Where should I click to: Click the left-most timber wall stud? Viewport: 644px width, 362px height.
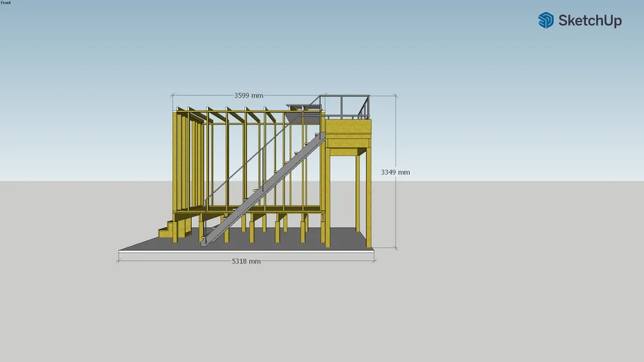click(x=176, y=161)
